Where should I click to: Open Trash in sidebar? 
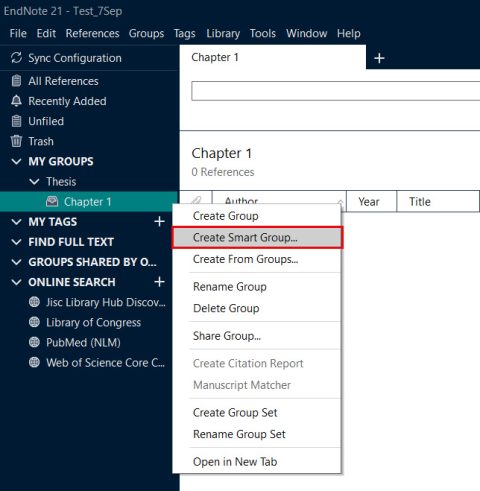coord(41,141)
